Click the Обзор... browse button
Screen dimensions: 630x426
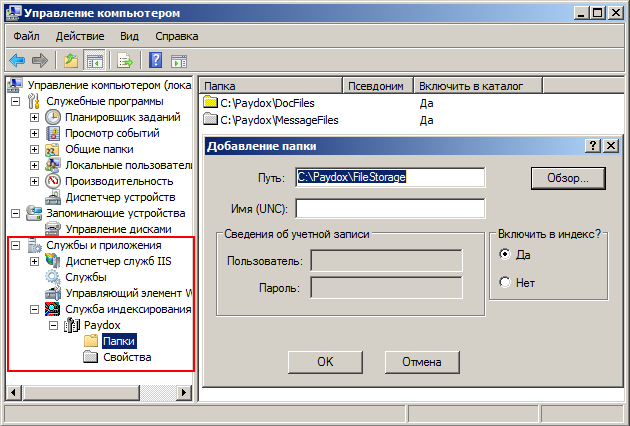pos(567,177)
